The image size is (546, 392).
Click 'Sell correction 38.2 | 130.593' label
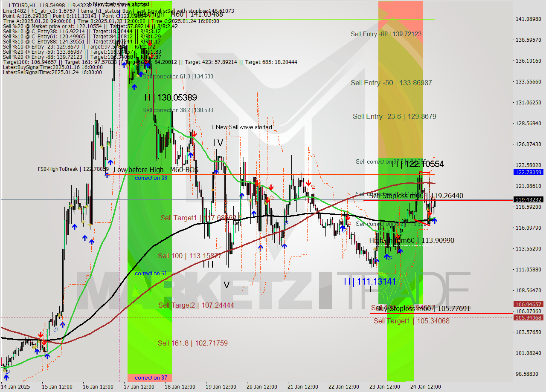click(178, 110)
